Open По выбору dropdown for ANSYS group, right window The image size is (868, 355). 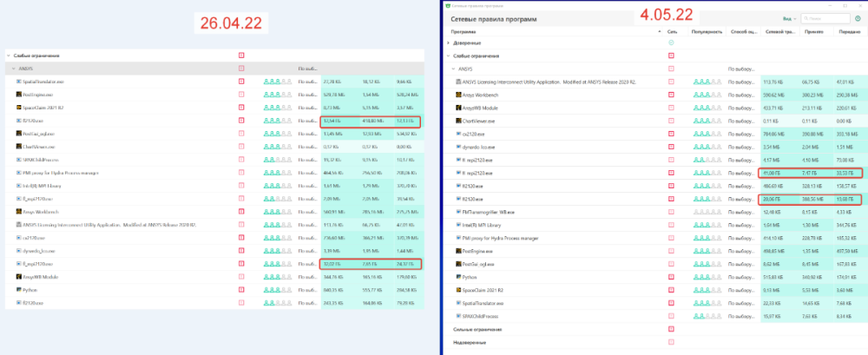(x=742, y=69)
